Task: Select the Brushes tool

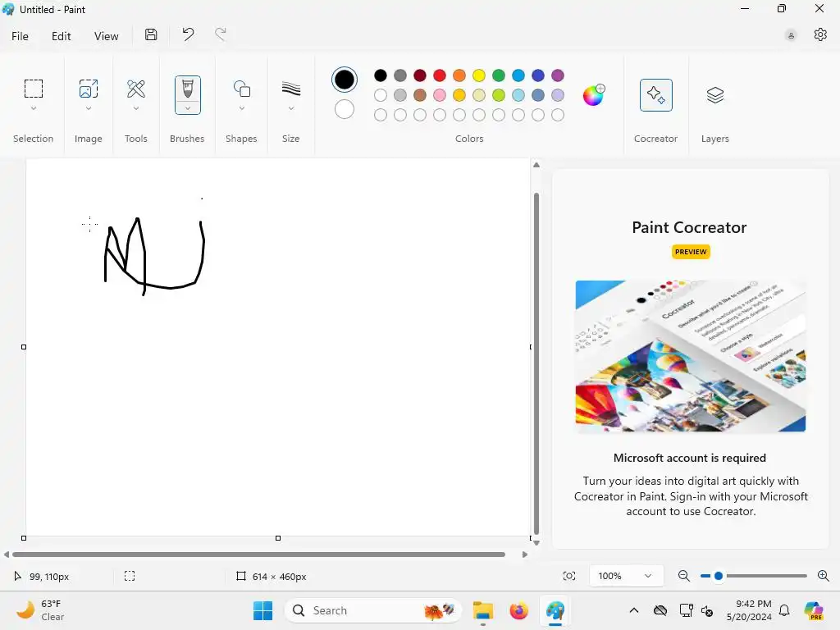Action: click(x=188, y=89)
